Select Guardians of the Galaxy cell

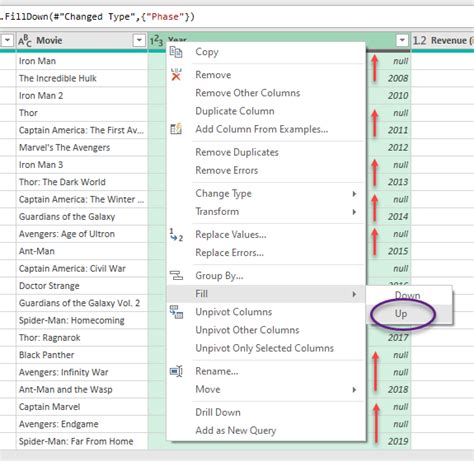point(82,217)
